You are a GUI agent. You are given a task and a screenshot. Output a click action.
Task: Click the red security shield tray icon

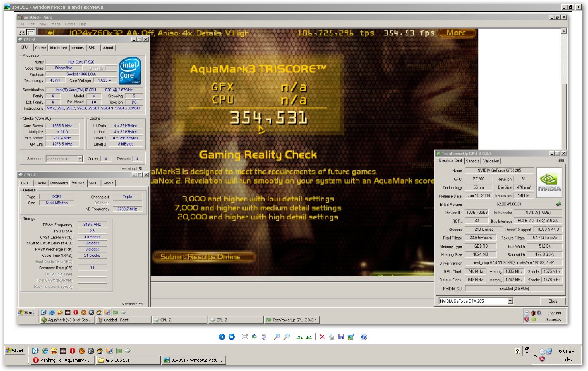542,359
